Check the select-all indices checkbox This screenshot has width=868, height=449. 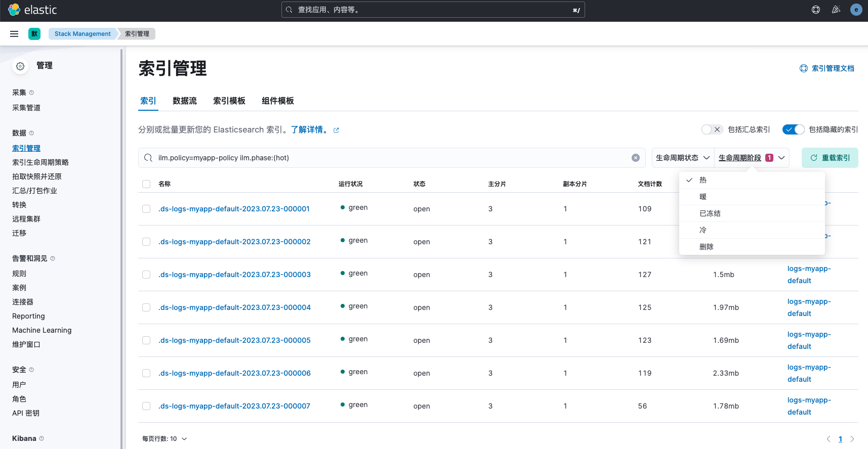[146, 184]
